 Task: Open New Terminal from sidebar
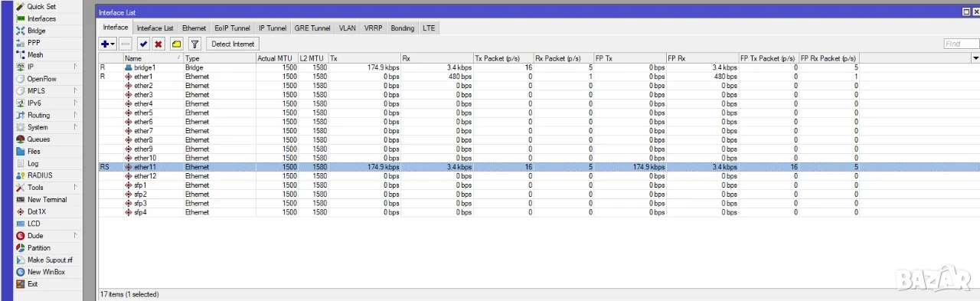pos(47,200)
